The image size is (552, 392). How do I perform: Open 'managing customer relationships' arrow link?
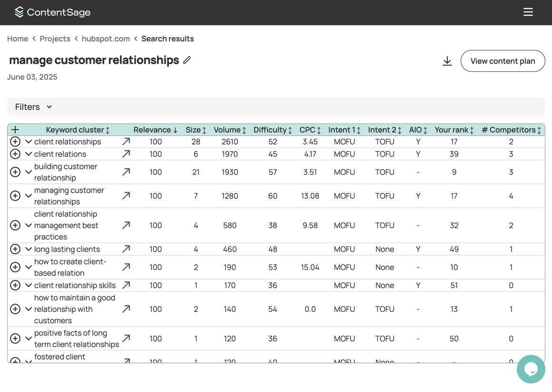126,196
